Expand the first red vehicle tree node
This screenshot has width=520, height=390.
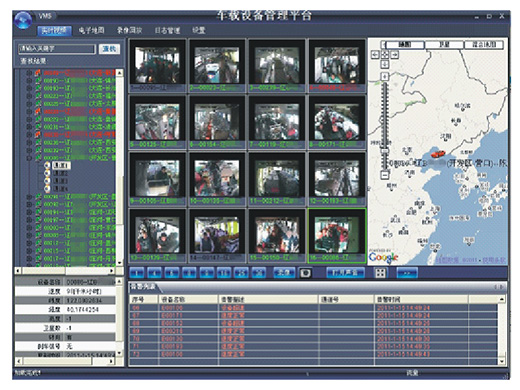click(x=30, y=73)
